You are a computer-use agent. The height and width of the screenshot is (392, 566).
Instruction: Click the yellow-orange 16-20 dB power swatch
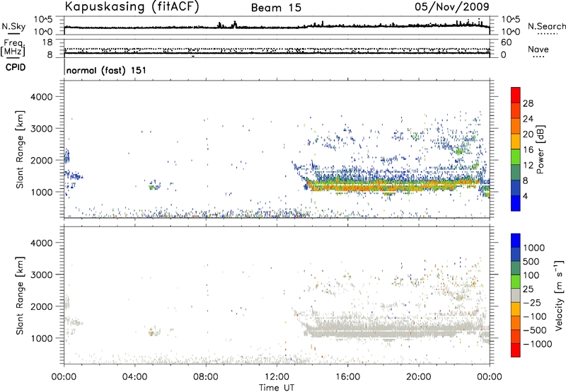[x=516, y=141]
